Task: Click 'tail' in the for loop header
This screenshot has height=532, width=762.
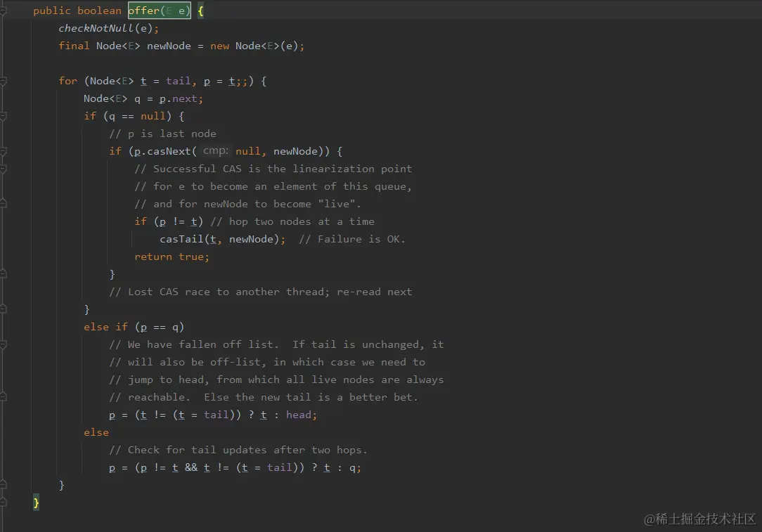Action: [179, 81]
